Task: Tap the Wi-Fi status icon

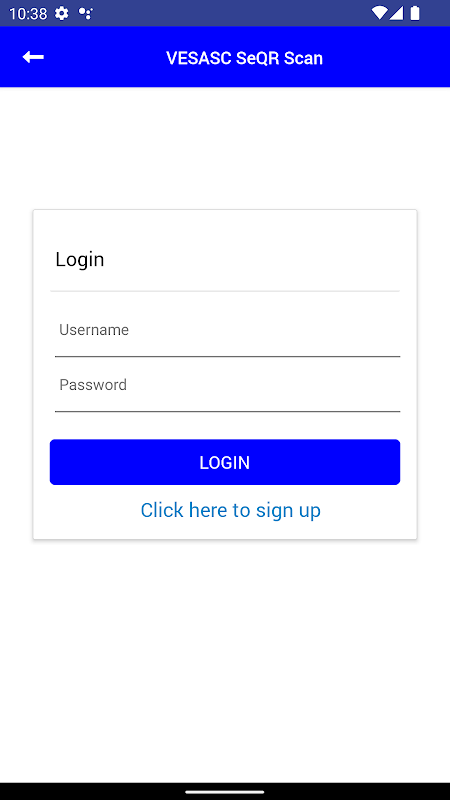Action: (x=379, y=13)
